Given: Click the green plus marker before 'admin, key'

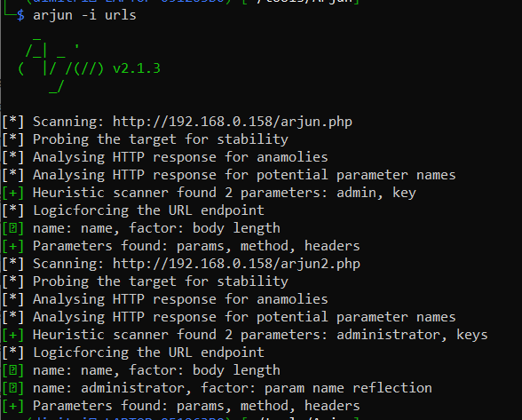Looking at the screenshot, I should tap(13, 193).
